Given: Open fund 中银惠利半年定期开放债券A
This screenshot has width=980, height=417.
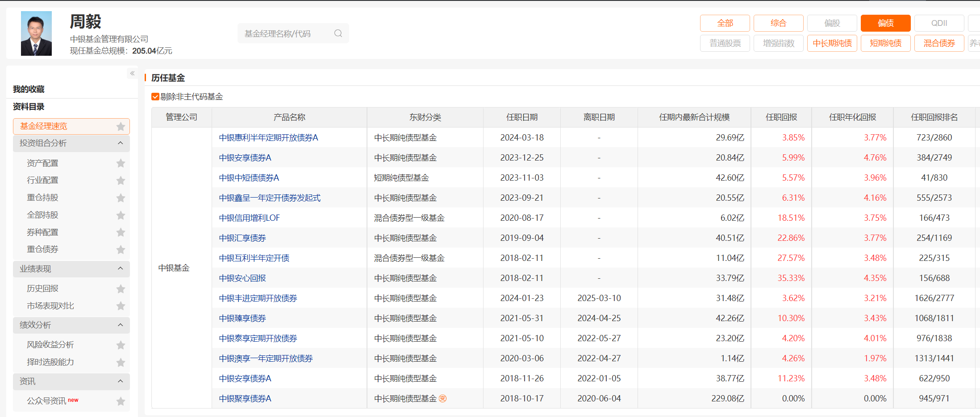Looking at the screenshot, I should pos(268,137).
